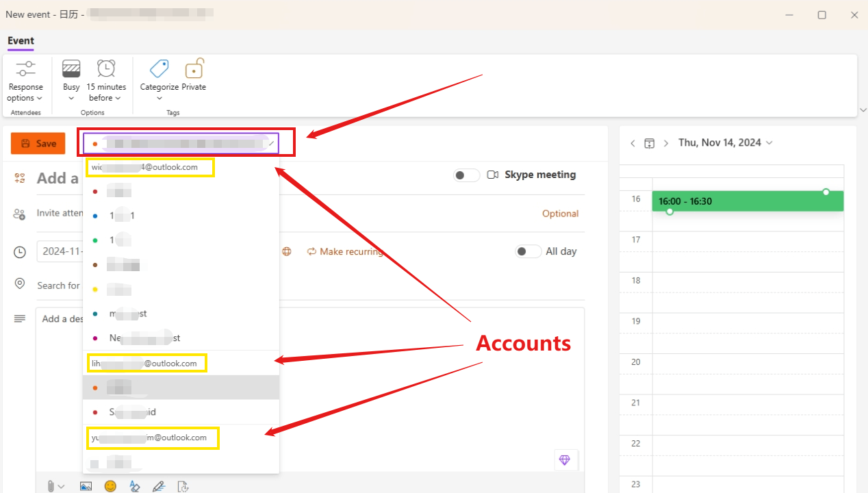The image size is (868, 493).
Task: Click the purple diamond premium icon
Action: pyautogui.click(x=565, y=460)
